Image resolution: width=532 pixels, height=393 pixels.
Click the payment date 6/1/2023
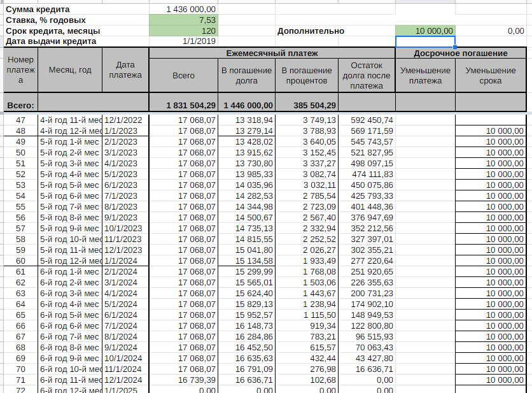point(125,185)
